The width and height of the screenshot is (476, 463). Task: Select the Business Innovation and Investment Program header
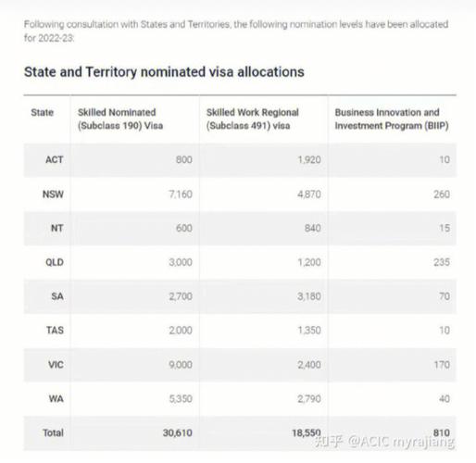392,119
